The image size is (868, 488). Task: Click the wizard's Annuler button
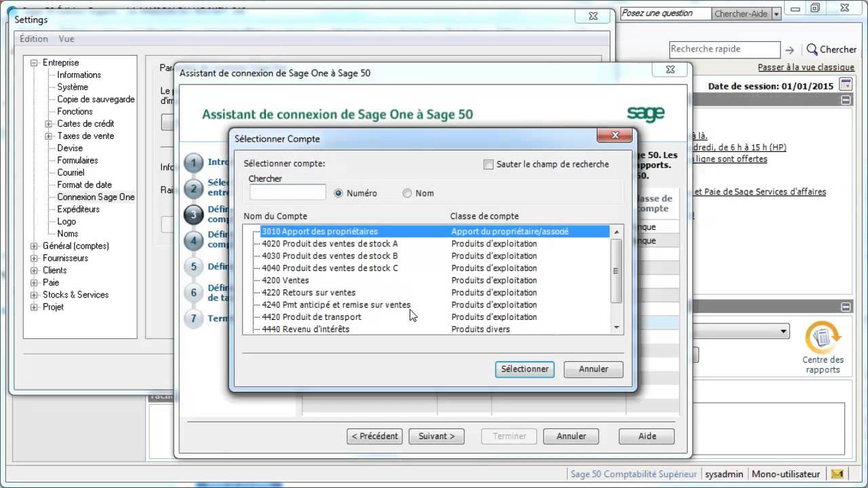pos(571,436)
